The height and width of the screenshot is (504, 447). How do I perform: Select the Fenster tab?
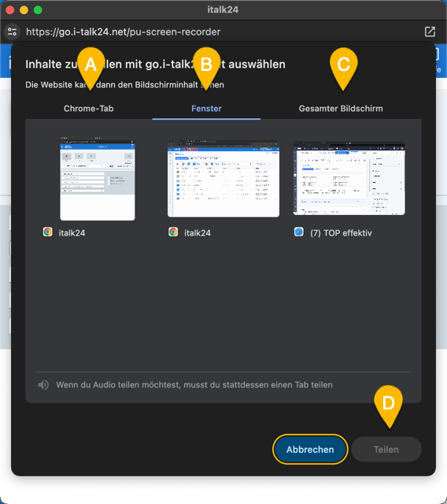pos(206,109)
